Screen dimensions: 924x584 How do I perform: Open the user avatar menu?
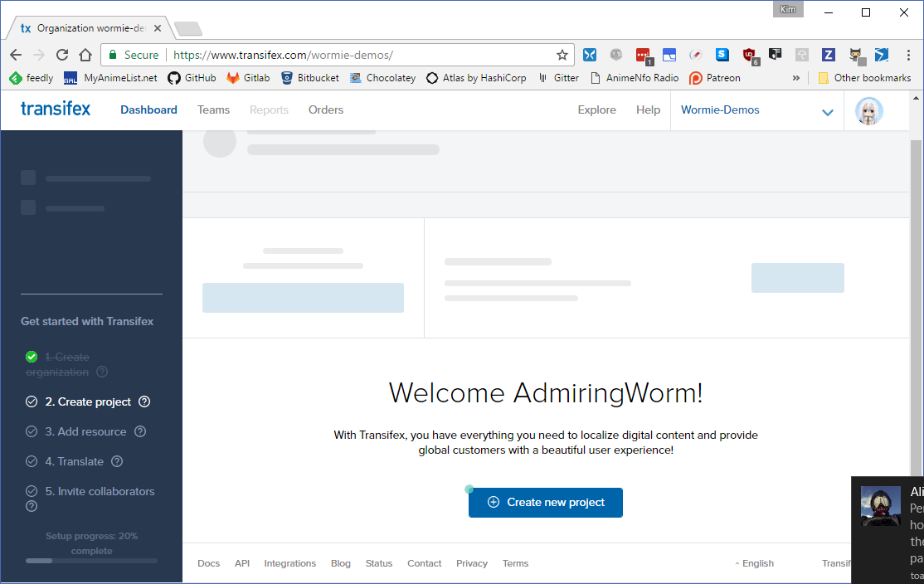click(x=868, y=110)
